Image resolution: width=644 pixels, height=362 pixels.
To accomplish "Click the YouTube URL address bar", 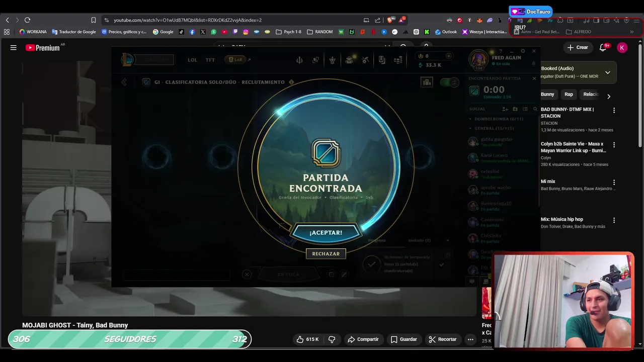I will (x=188, y=20).
